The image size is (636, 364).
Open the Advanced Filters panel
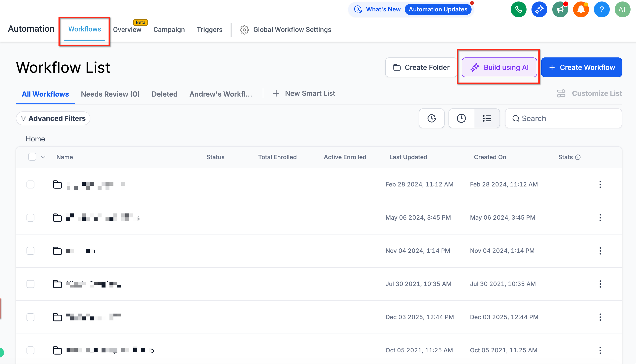coord(53,118)
